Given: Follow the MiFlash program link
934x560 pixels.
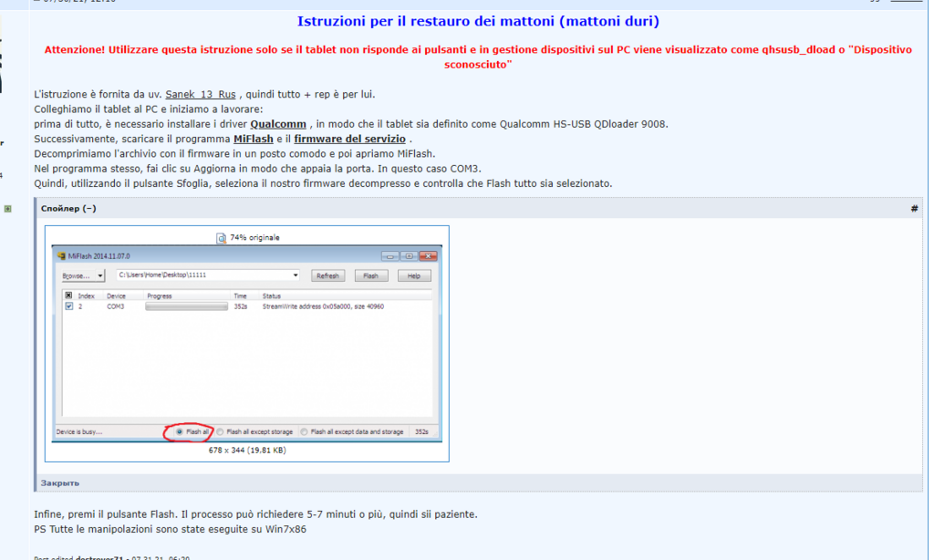Looking at the screenshot, I should (x=254, y=139).
